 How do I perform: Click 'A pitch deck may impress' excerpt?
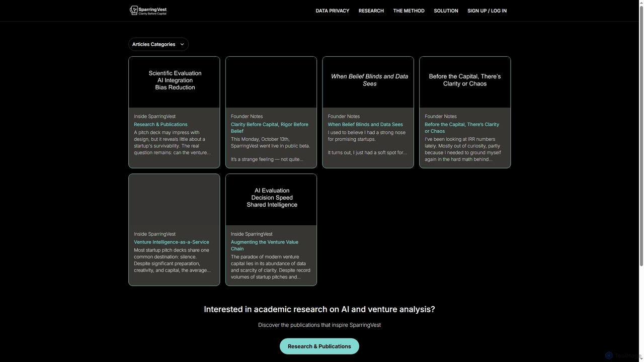[x=172, y=142]
